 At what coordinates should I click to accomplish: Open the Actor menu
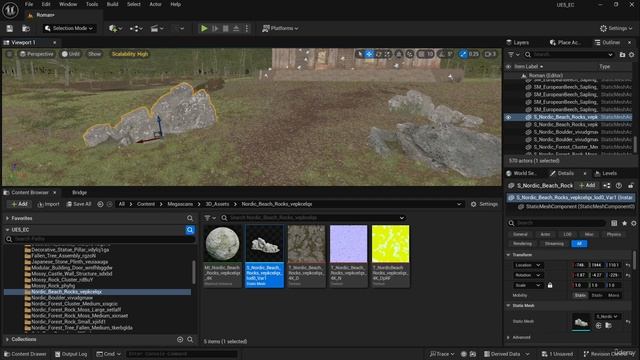tap(155, 4)
